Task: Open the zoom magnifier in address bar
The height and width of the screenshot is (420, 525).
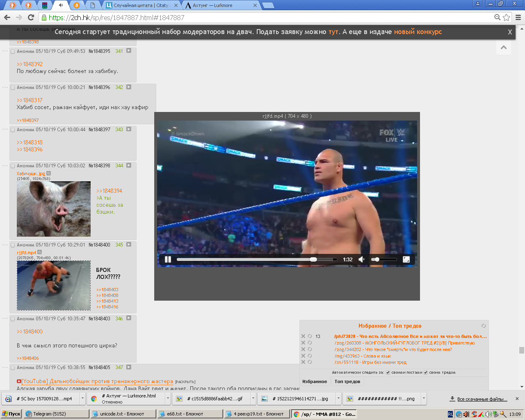Action: 498,17
